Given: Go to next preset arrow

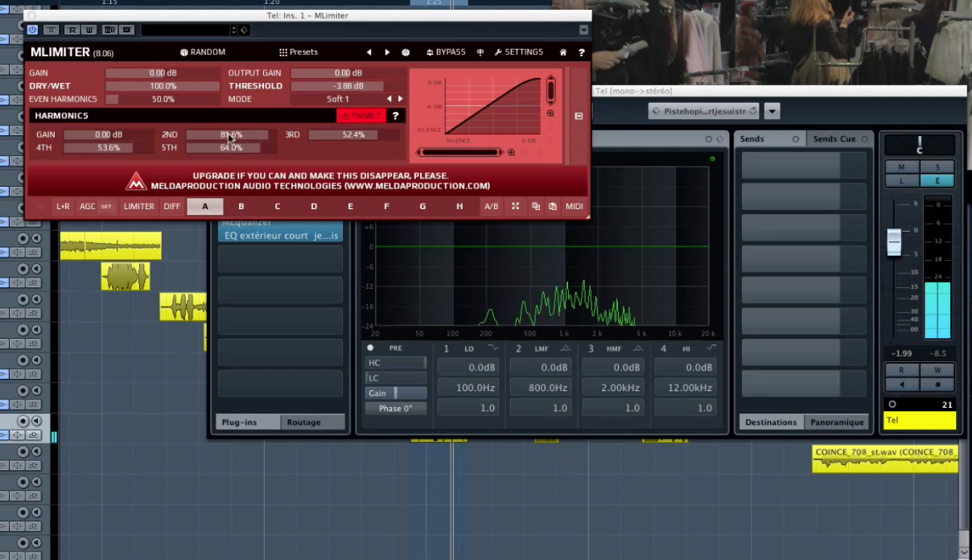Looking at the screenshot, I should pos(387,52).
